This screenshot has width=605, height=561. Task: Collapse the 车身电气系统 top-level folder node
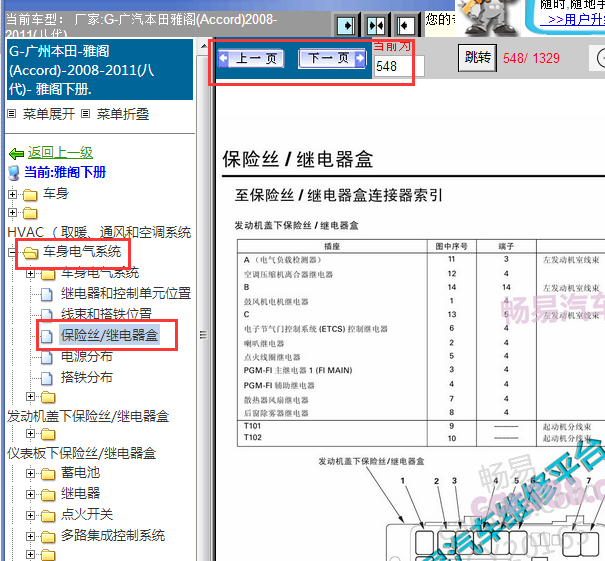pyautogui.click(x=12, y=252)
